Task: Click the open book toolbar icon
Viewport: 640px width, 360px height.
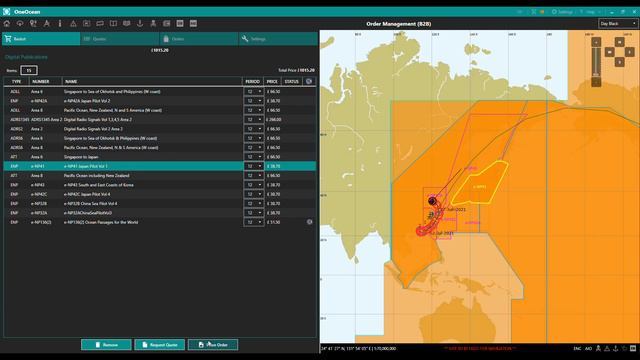Action: 113,24
